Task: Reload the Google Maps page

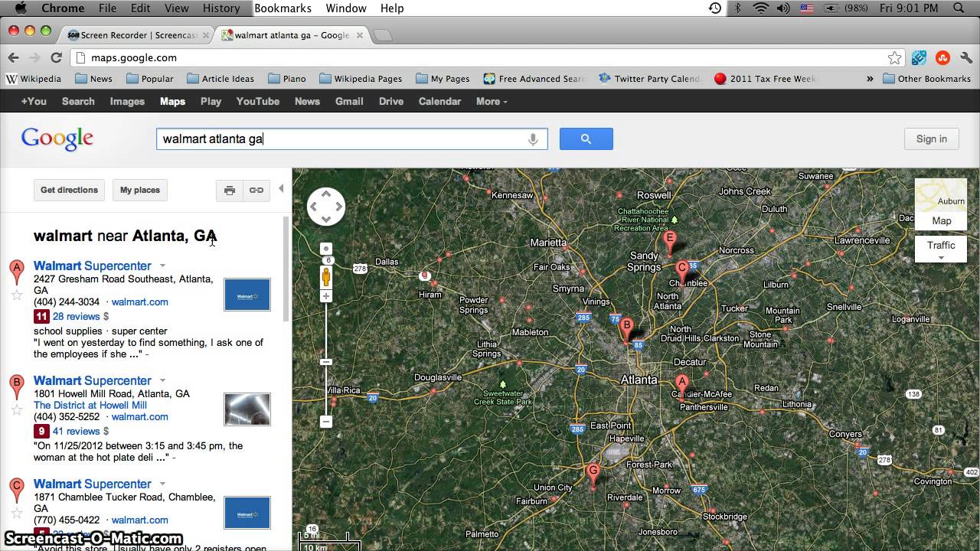Action: click(56, 57)
